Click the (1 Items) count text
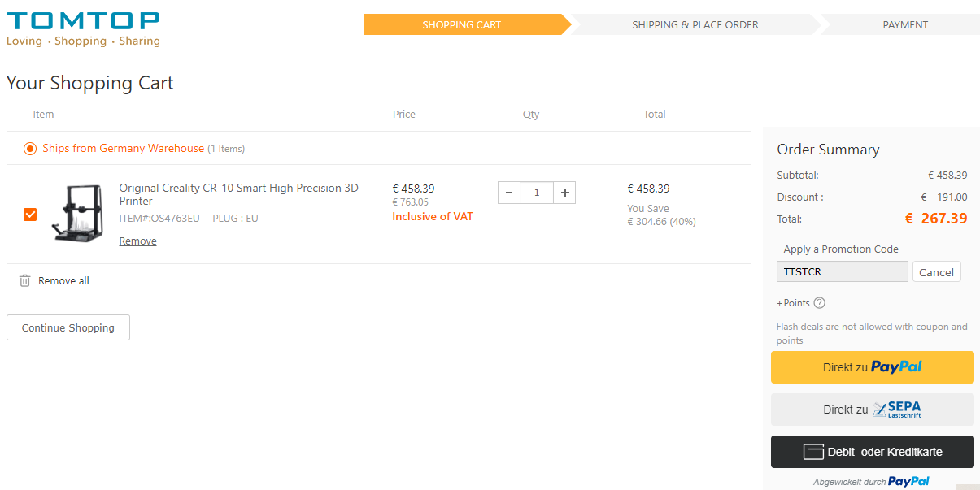 point(226,149)
